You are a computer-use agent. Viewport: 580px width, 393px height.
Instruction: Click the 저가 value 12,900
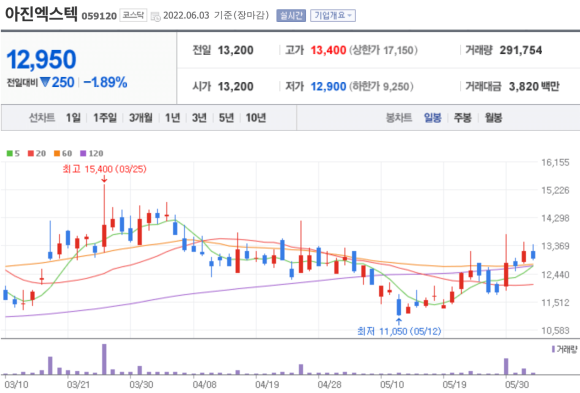pyautogui.click(x=328, y=86)
